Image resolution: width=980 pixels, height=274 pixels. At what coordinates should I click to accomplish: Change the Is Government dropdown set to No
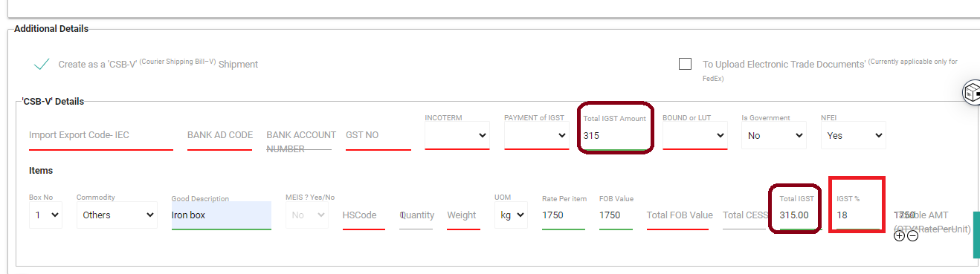coord(773,135)
